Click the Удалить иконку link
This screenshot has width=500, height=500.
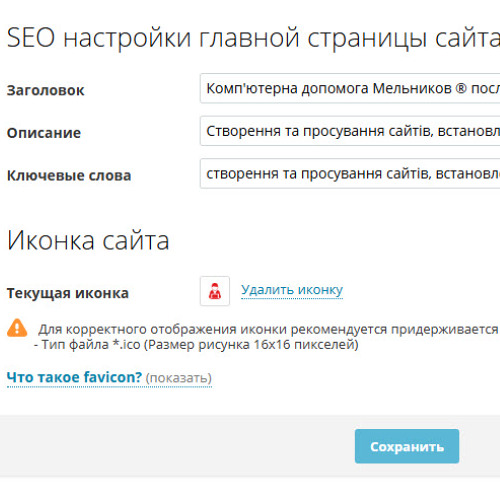(292, 290)
